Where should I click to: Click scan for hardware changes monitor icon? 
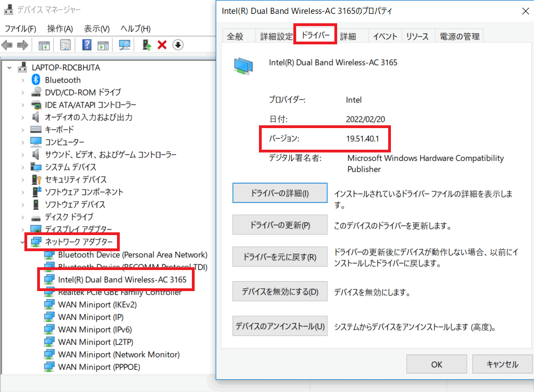tap(124, 45)
